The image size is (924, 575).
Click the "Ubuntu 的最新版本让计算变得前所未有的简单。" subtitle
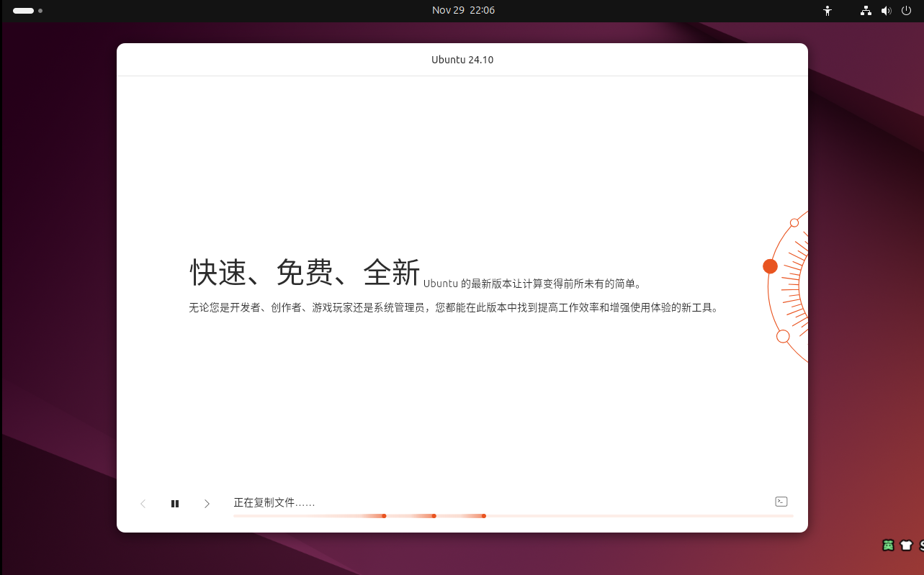[532, 284]
